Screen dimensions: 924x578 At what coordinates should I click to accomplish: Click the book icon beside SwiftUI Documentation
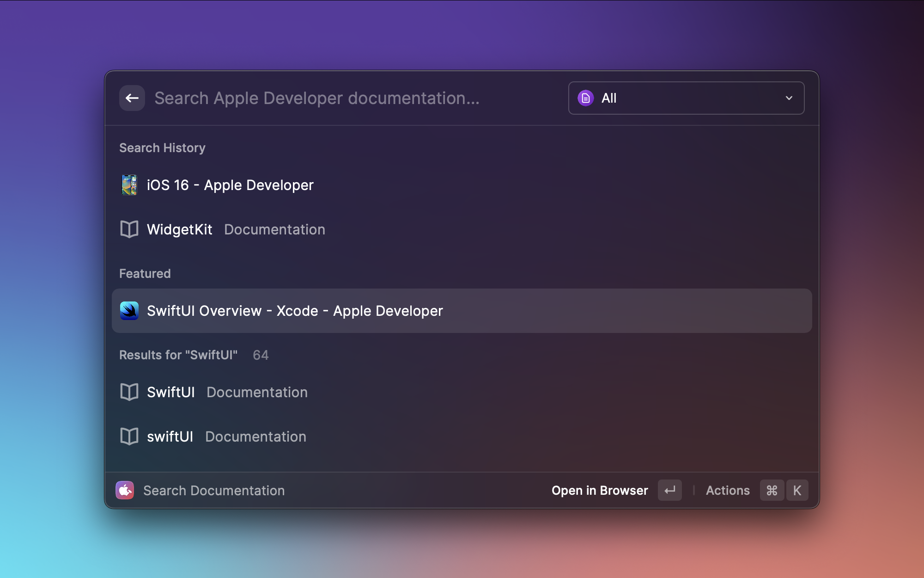click(129, 392)
